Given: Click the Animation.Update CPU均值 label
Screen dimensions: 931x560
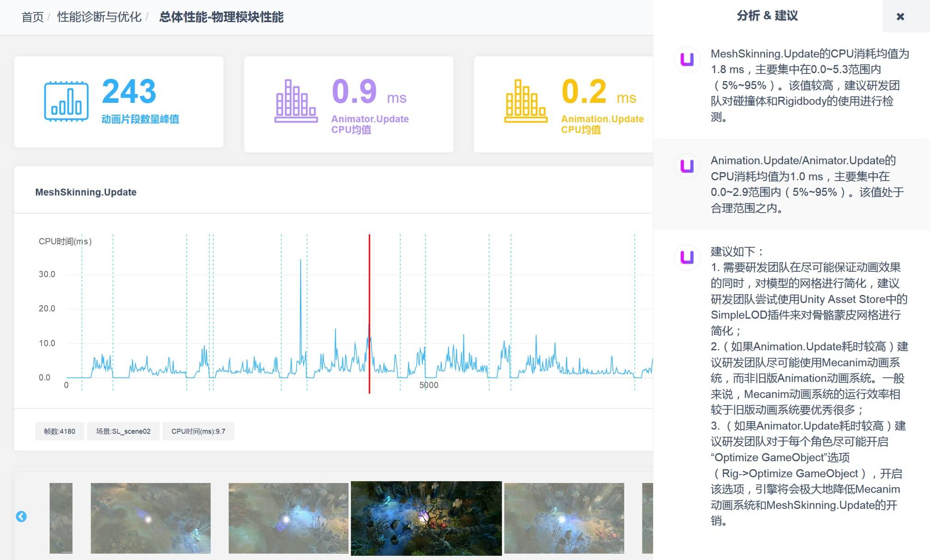Looking at the screenshot, I should point(602,124).
